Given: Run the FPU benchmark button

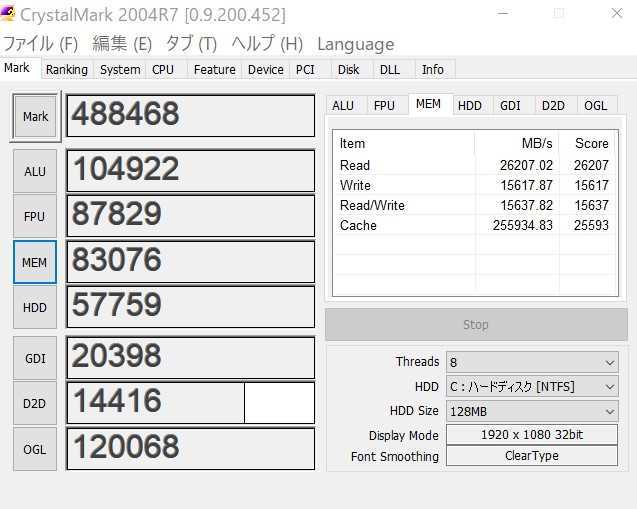Looking at the screenshot, I should (x=35, y=217).
